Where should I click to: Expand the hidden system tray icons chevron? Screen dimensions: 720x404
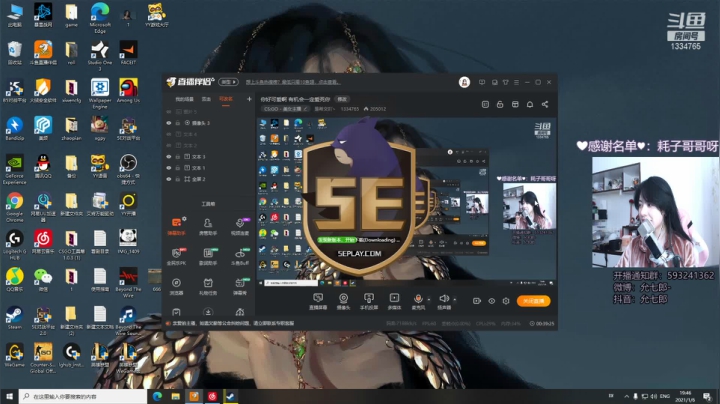(x=626, y=396)
